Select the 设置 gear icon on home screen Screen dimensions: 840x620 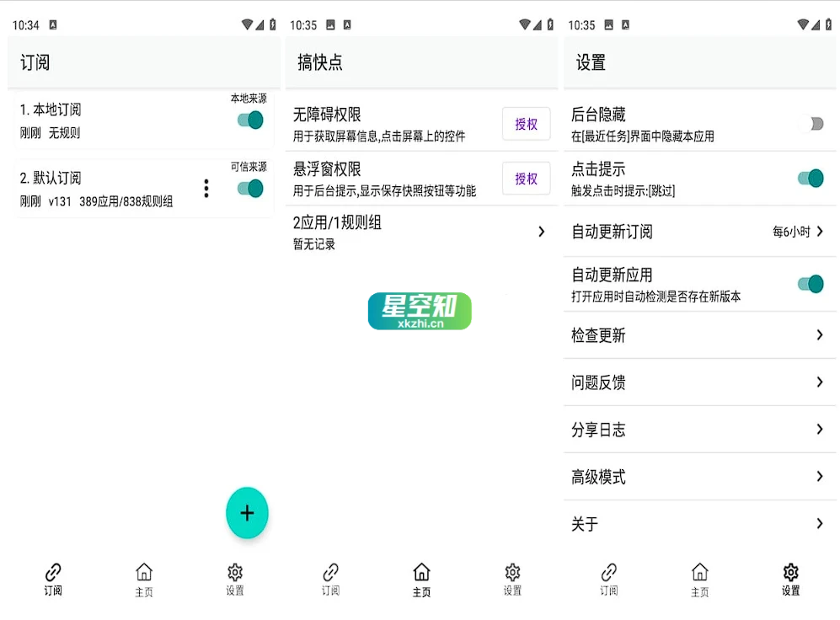click(x=511, y=579)
